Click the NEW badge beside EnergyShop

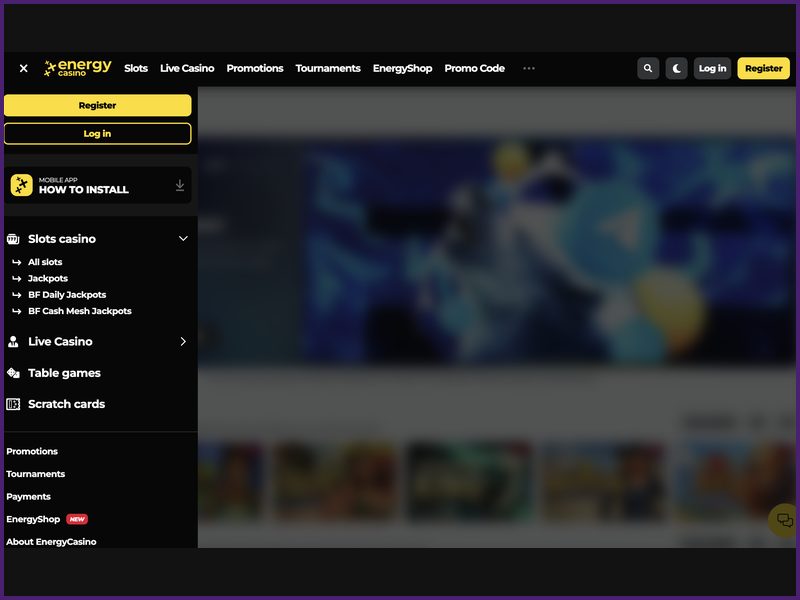pos(79,519)
